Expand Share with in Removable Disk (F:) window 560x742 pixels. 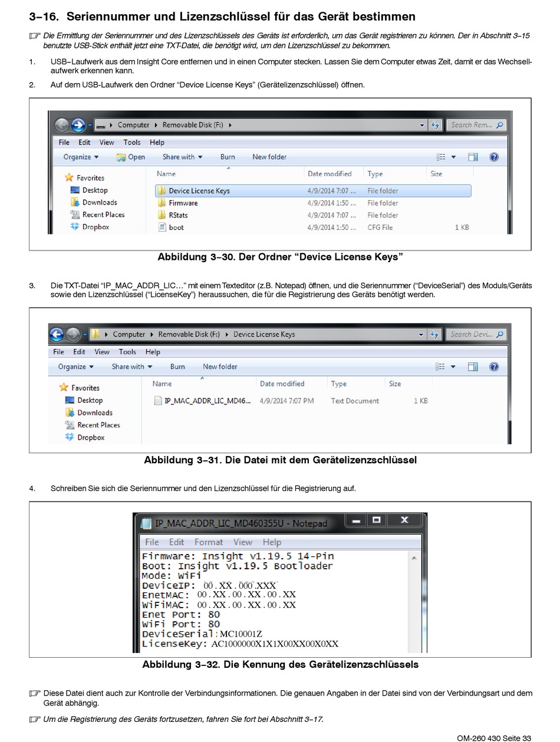[183, 157]
